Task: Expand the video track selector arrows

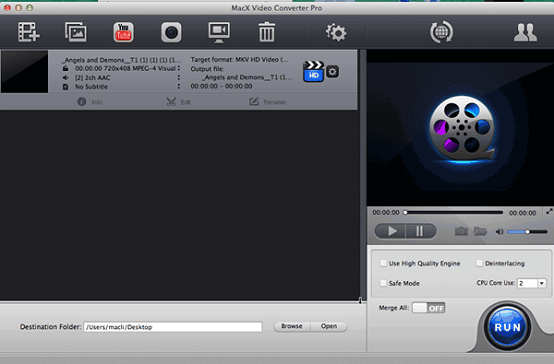Action: point(179,68)
